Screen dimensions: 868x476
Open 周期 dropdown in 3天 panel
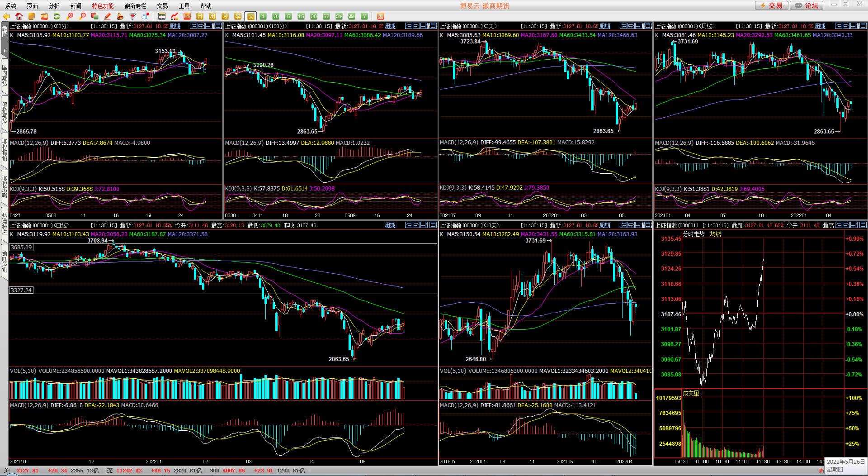pos(605,26)
